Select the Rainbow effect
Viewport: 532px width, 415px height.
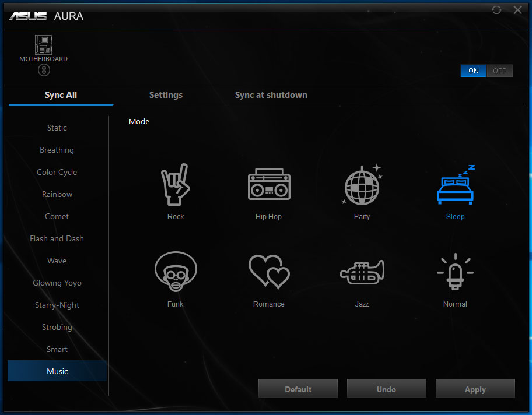coord(57,194)
